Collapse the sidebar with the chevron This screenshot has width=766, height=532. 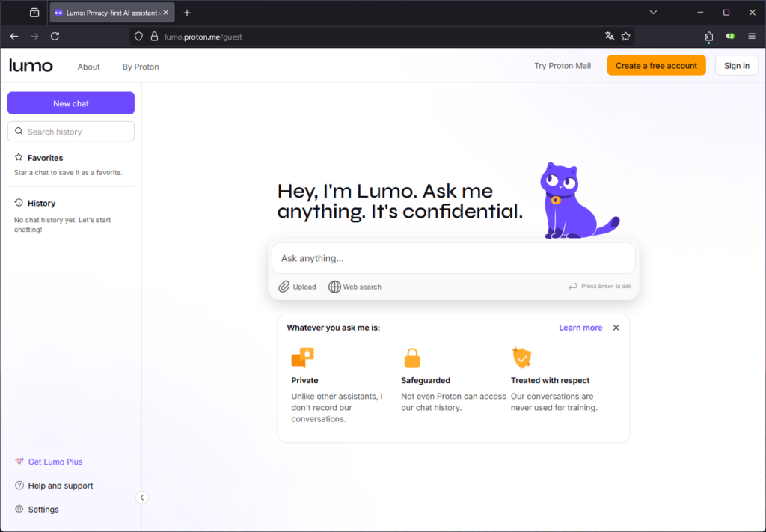141,498
